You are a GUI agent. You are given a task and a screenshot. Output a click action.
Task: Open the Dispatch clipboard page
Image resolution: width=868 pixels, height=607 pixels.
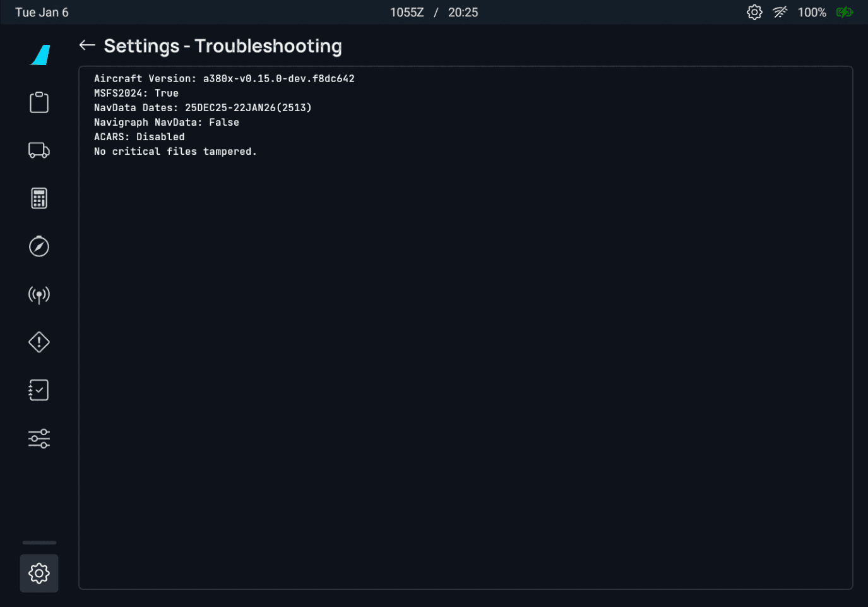point(39,102)
